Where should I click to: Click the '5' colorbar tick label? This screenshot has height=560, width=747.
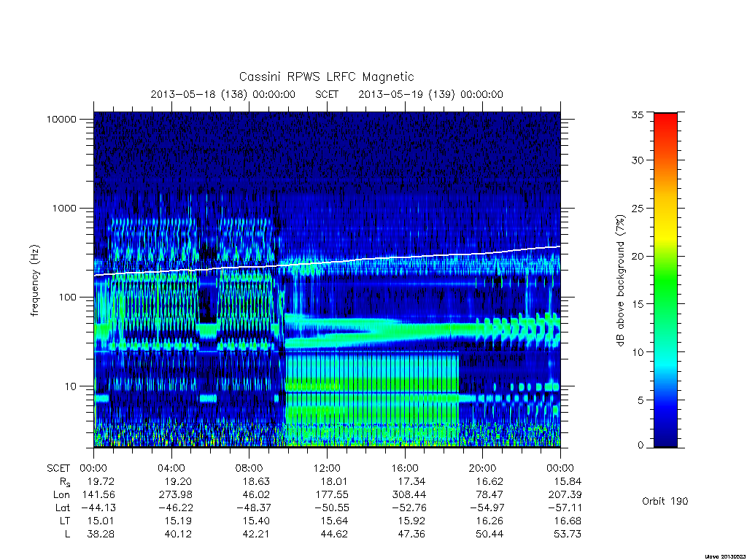tap(640, 400)
